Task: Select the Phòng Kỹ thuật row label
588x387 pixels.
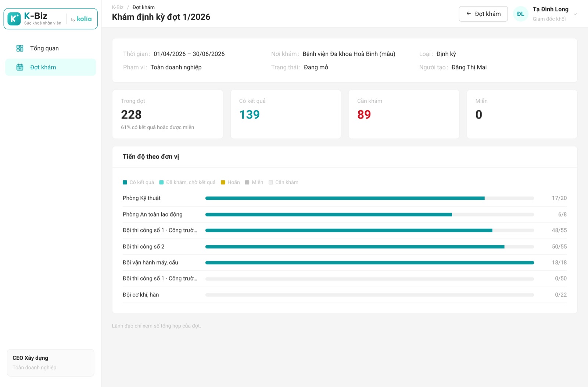Action: click(141, 198)
